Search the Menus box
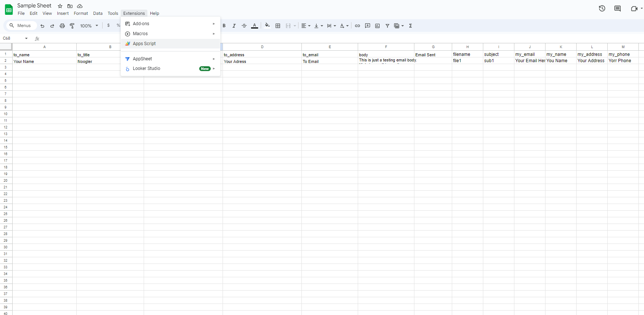Viewport: 644px width, 315px height. (x=21, y=26)
